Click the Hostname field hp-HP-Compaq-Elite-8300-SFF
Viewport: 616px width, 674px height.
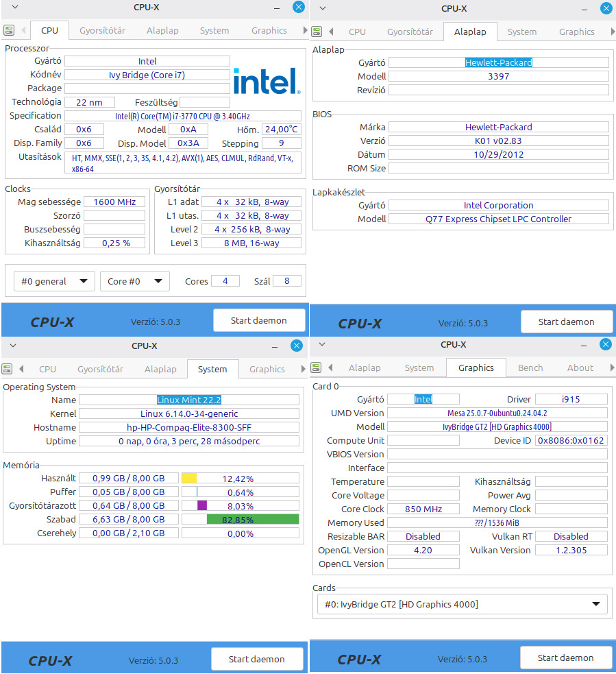189,427
